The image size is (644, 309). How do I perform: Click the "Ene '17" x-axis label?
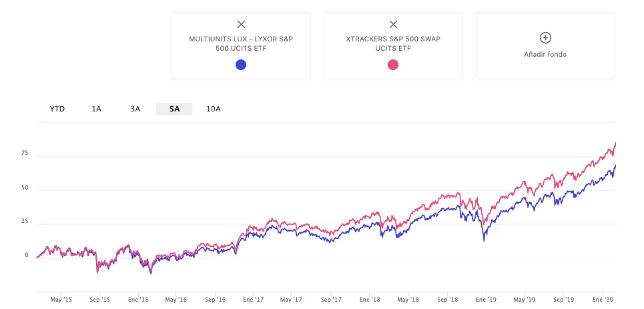[253, 300]
